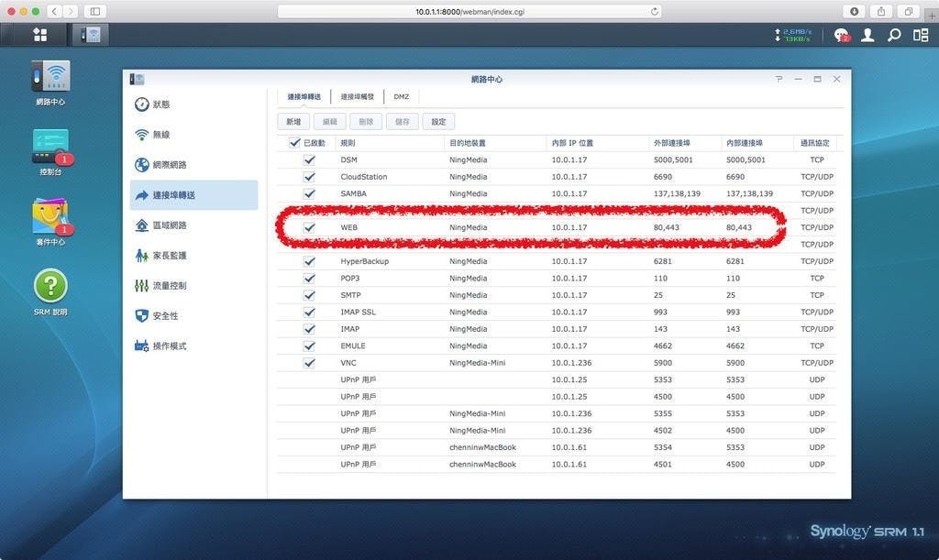Open SRM 說明 help icon

point(50,286)
